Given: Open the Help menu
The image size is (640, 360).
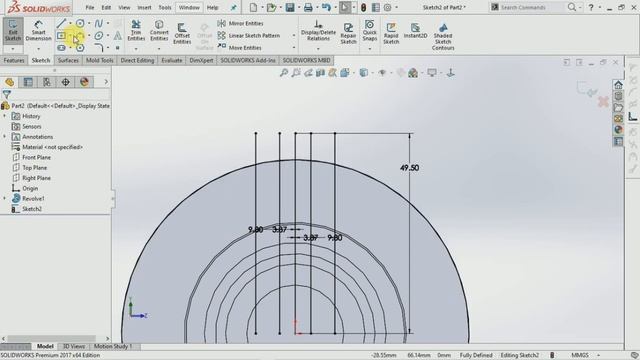Looking at the screenshot, I should (212, 7).
